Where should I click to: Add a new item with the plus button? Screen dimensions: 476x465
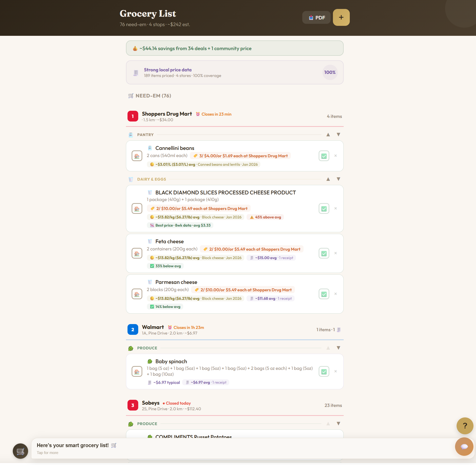pyautogui.click(x=341, y=17)
